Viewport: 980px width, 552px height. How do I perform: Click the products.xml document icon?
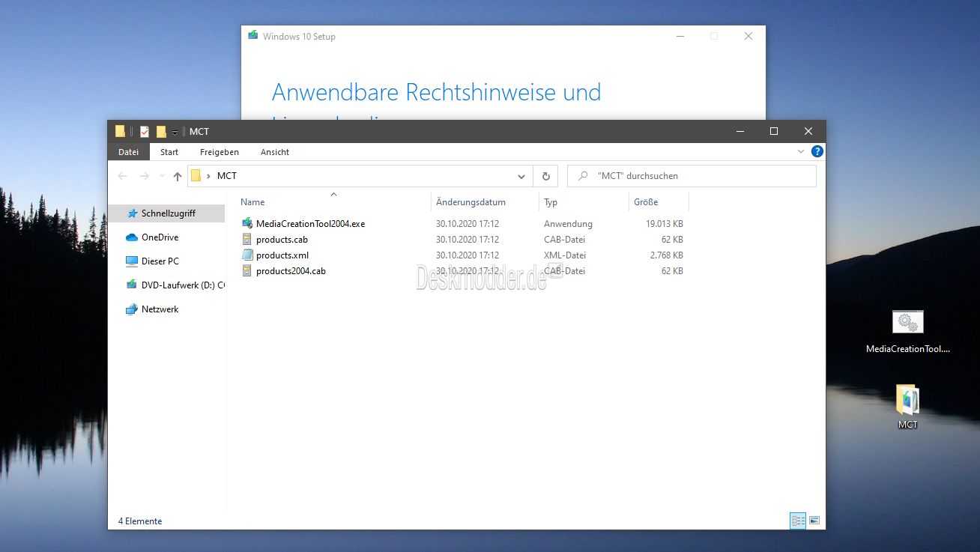pyautogui.click(x=248, y=255)
